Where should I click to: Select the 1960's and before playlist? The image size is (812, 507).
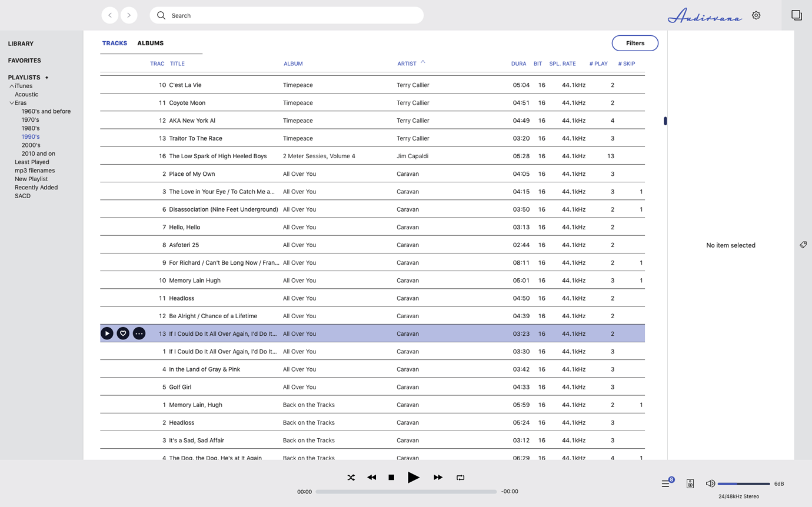(46, 111)
